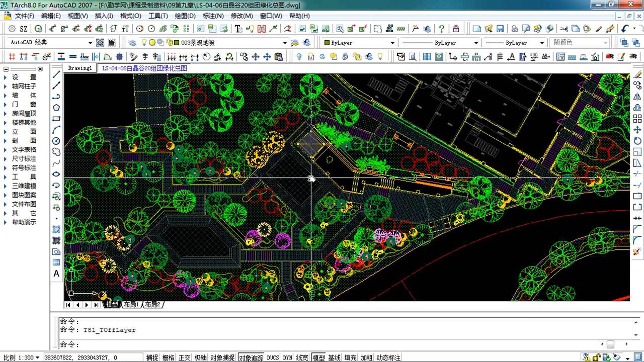This screenshot has height=362, width=644.
Task: Choose the Rectangle draw tool
Action: [x=56, y=119]
